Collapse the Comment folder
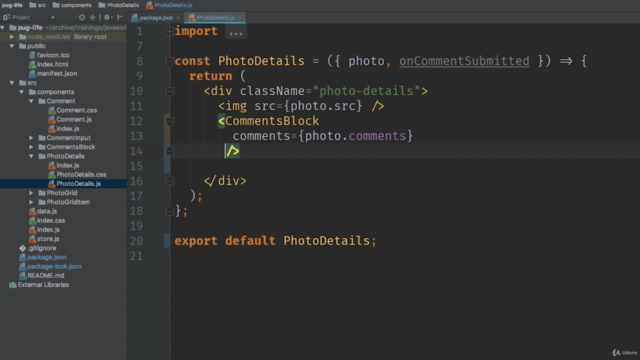640x360 pixels. tap(31, 101)
